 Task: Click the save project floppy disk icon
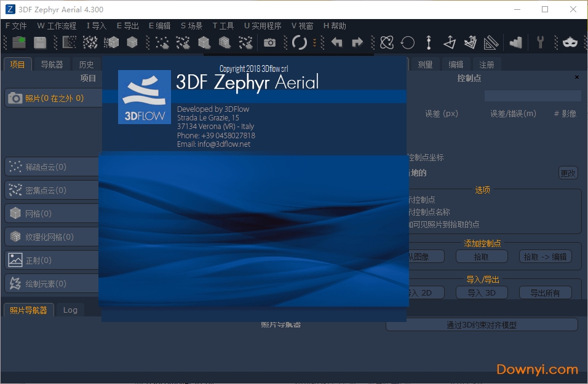click(x=40, y=42)
